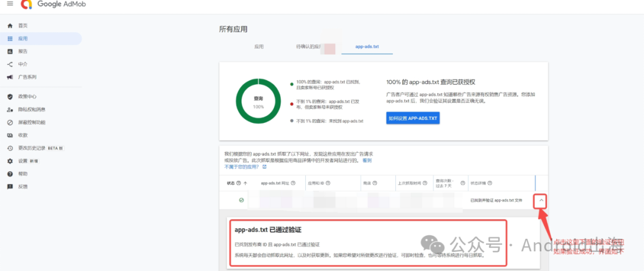Click 上次抓取时间 column header text
Image resolution: width=644 pixels, height=271 pixels.
click(409, 183)
